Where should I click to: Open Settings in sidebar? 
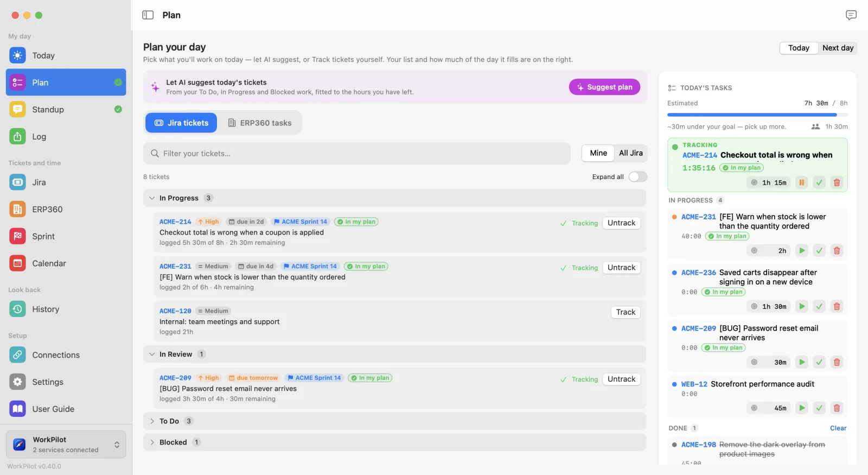(x=66, y=382)
